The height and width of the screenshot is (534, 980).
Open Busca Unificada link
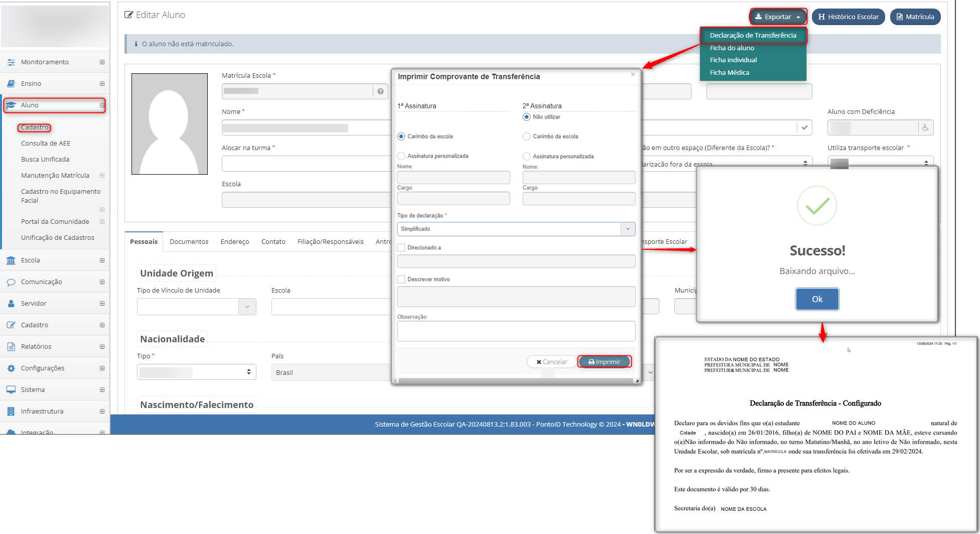[x=45, y=160]
